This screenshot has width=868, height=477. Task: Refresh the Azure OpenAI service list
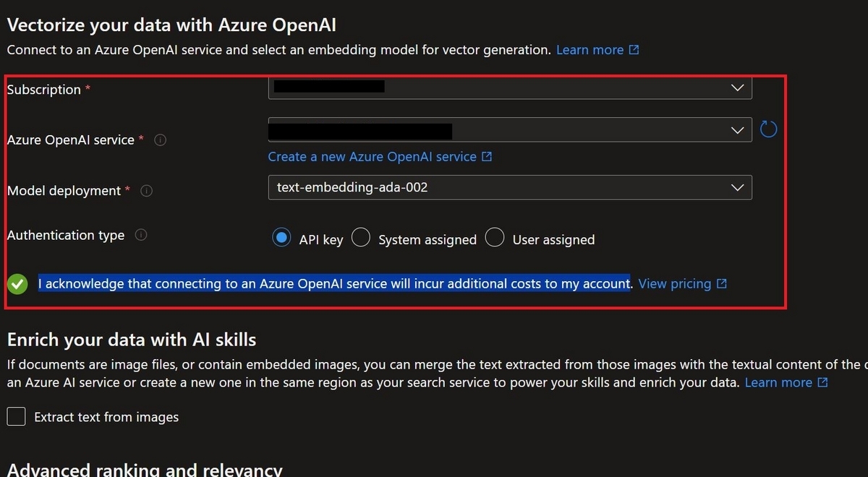pos(768,130)
